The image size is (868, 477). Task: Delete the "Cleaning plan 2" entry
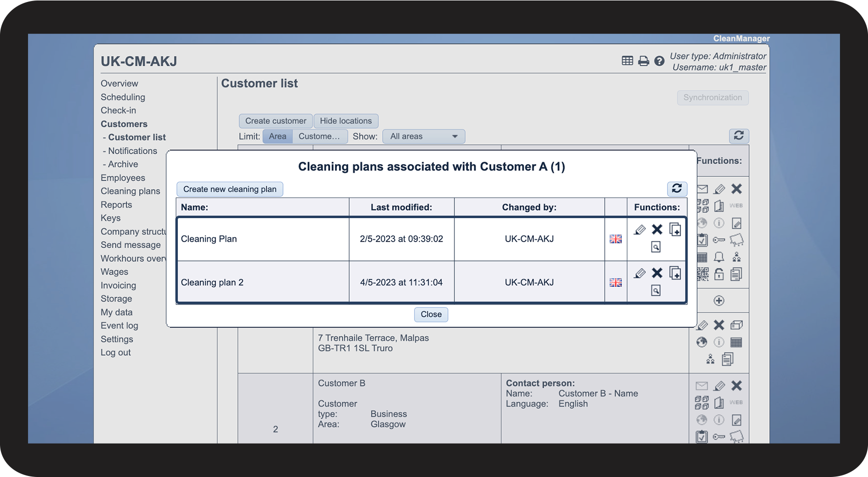(x=657, y=273)
